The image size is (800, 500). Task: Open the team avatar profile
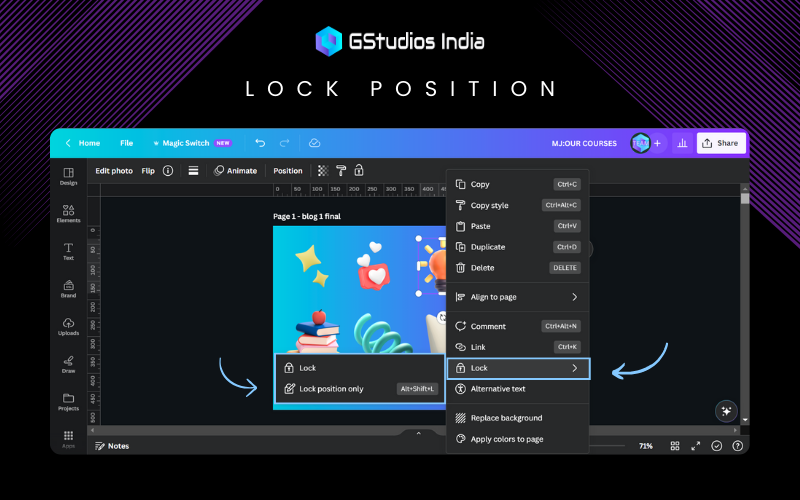click(640, 143)
